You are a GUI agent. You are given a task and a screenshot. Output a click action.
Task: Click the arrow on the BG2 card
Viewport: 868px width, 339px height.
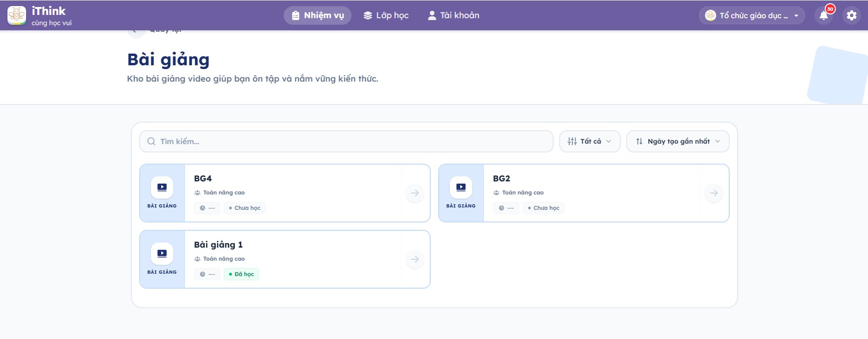point(713,193)
